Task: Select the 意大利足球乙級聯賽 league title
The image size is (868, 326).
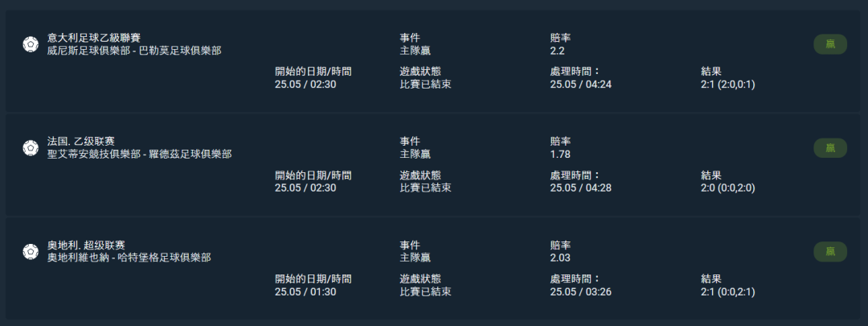Action: point(94,38)
